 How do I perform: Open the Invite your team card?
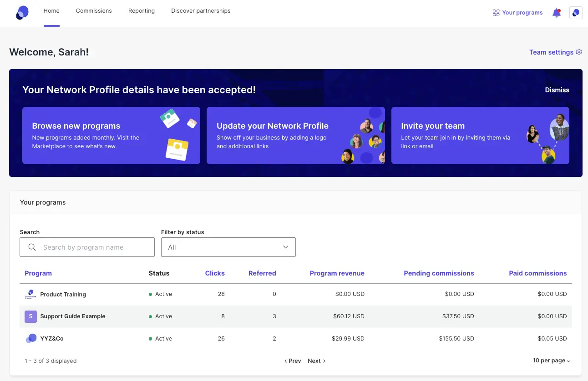480,135
